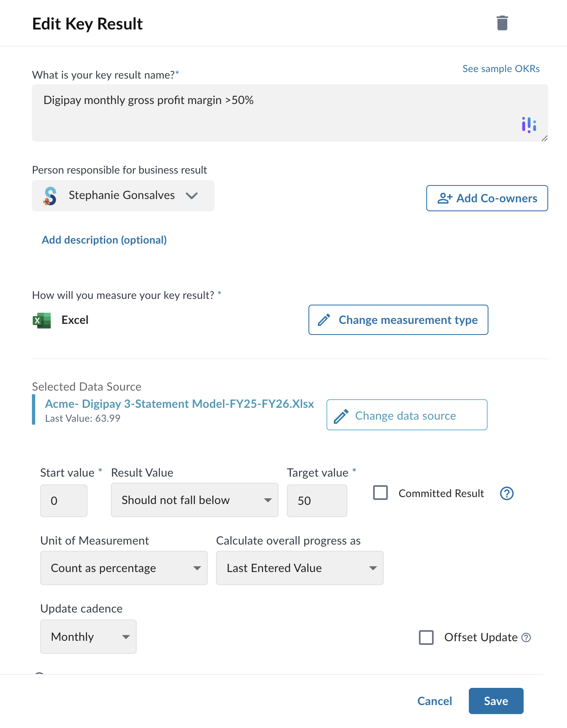Enable the Committed Result checkbox
Screen dimensions: 567x728
pos(380,493)
